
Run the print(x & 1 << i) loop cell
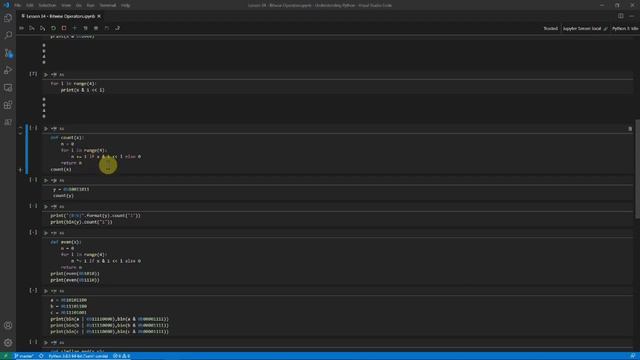46,75
